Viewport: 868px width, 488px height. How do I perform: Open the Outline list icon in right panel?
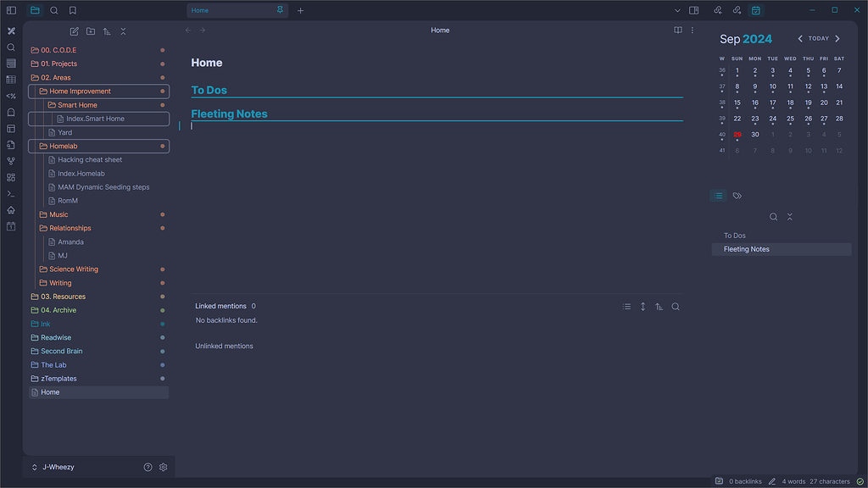point(718,195)
